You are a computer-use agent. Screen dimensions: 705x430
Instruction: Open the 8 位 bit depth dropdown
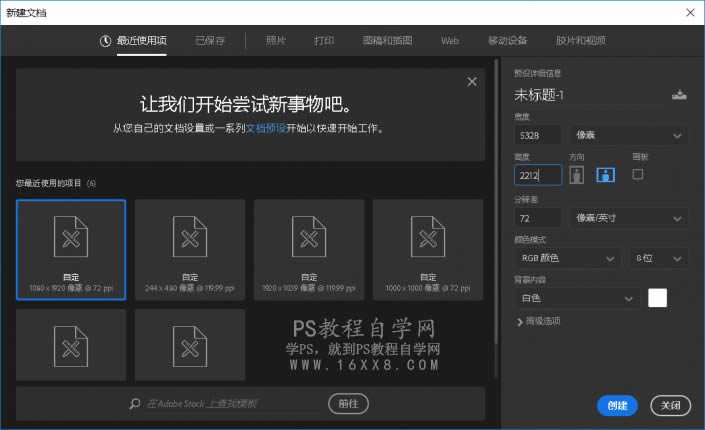659,258
